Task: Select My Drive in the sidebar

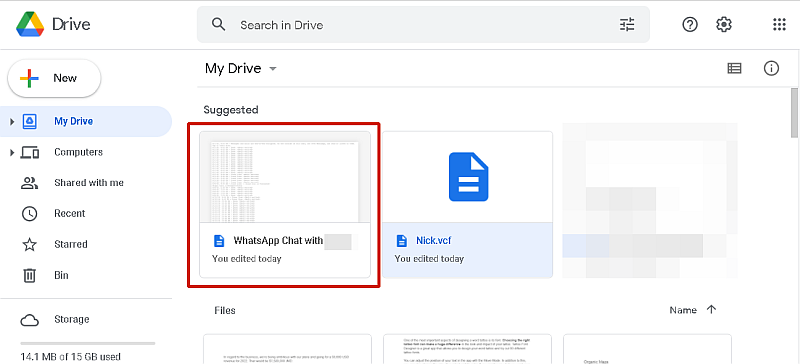Action: 86,122
